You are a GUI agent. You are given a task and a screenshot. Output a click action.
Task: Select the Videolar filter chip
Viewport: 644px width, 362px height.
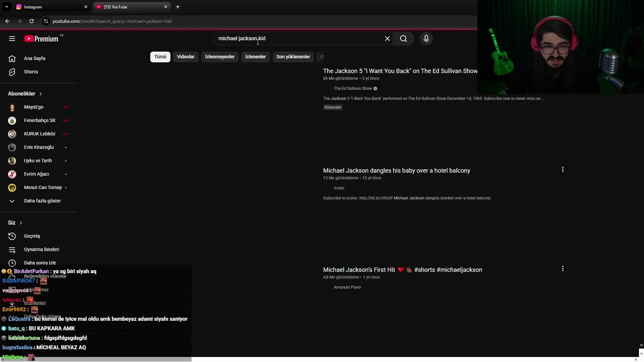(186, 57)
